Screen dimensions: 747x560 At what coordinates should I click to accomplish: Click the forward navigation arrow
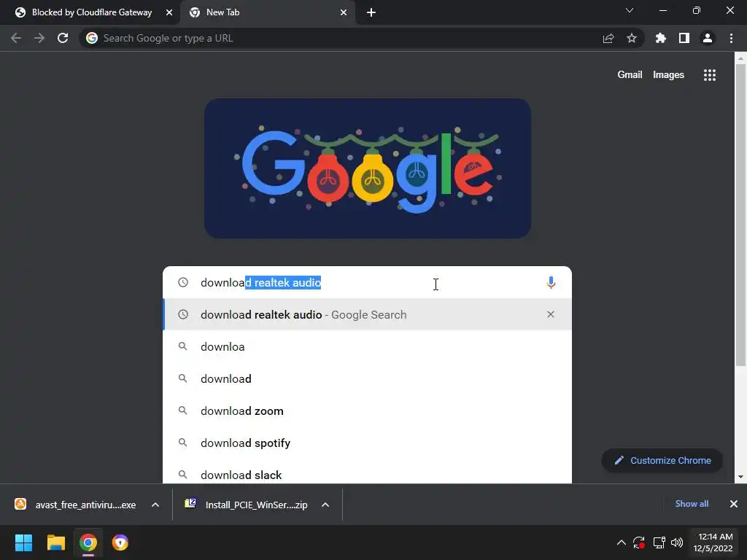coord(39,38)
